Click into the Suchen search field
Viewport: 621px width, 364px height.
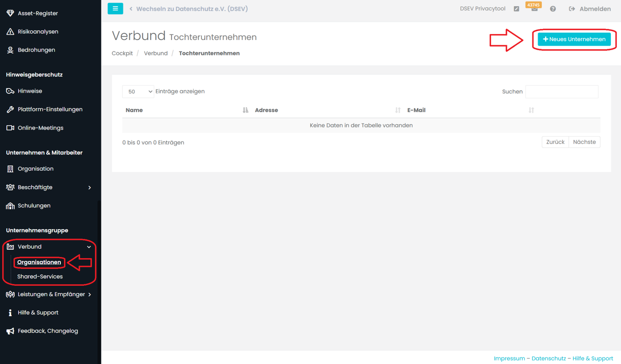562,92
